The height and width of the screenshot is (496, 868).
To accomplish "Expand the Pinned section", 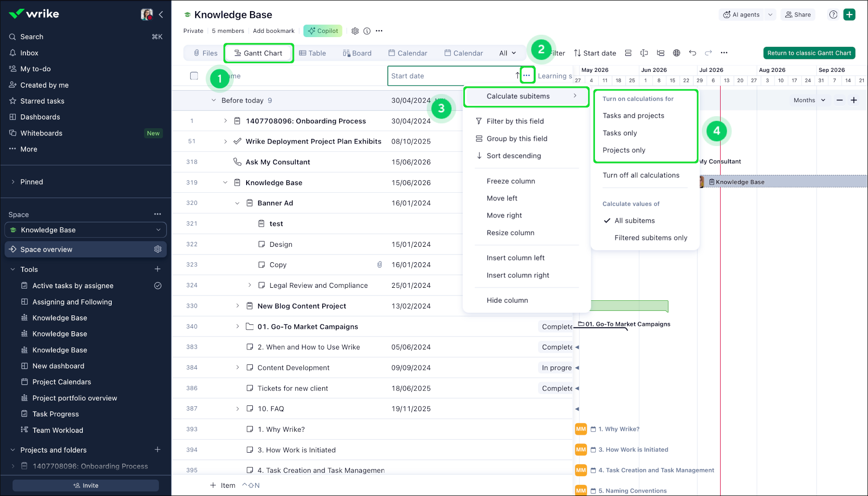I will pyautogui.click(x=13, y=182).
